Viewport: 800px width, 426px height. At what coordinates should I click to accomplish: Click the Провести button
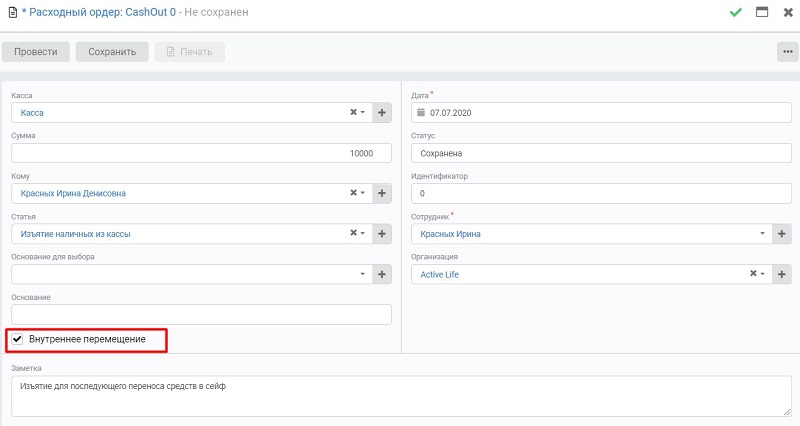[36, 52]
